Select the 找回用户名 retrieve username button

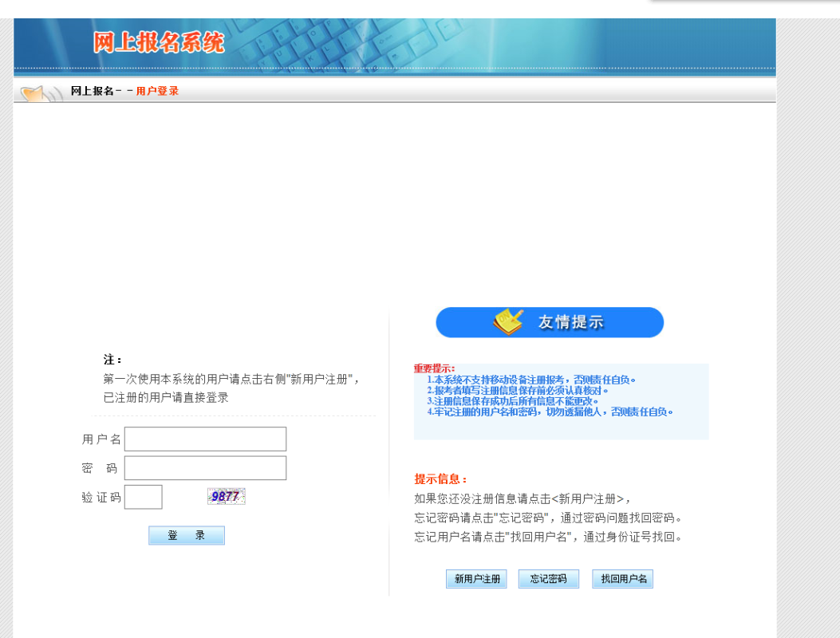[622, 579]
